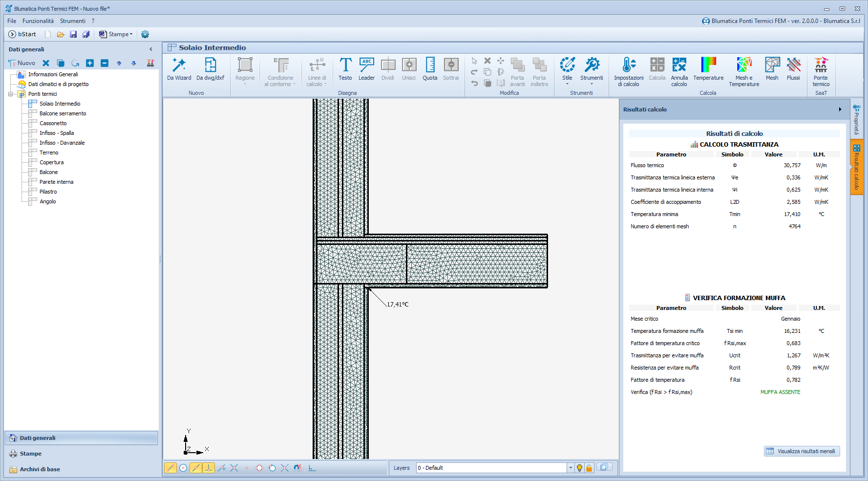The height and width of the screenshot is (481, 868).
Task: Toggle the layer lock padlock icon
Action: pyautogui.click(x=589, y=468)
